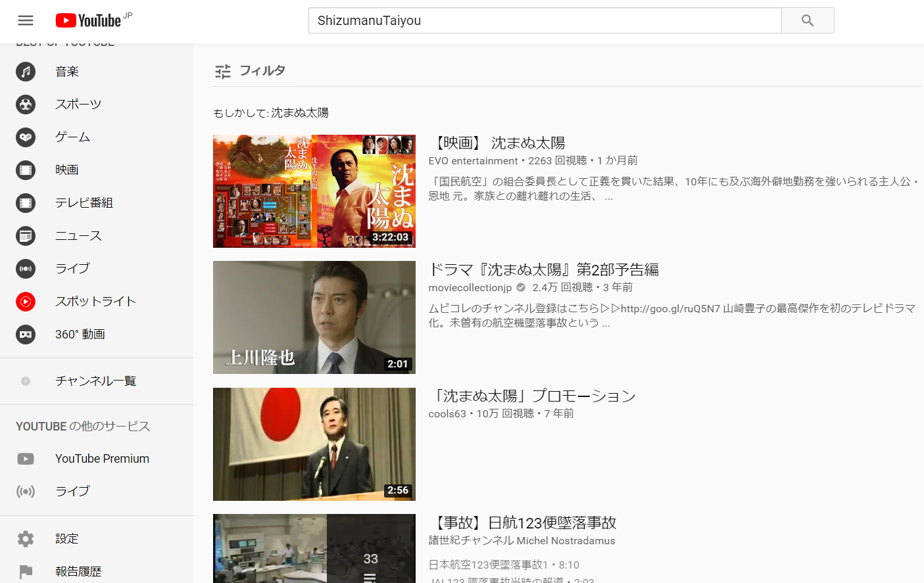This screenshot has height=583, width=924.
Task: Open channel 諸世紀チャンネル Michel Nostradamus
Action: tap(522, 541)
